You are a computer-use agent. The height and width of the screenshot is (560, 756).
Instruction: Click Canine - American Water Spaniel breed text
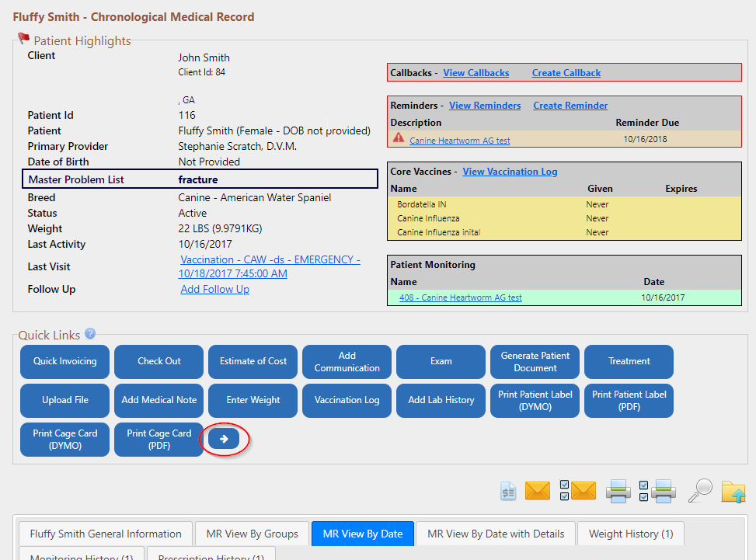[x=255, y=197]
